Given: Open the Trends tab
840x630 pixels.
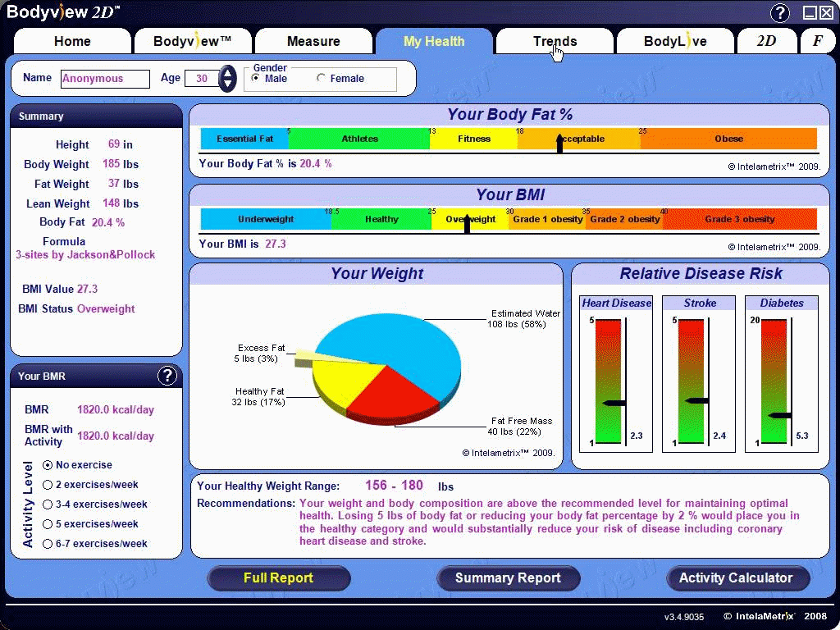Looking at the screenshot, I should (x=555, y=41).
